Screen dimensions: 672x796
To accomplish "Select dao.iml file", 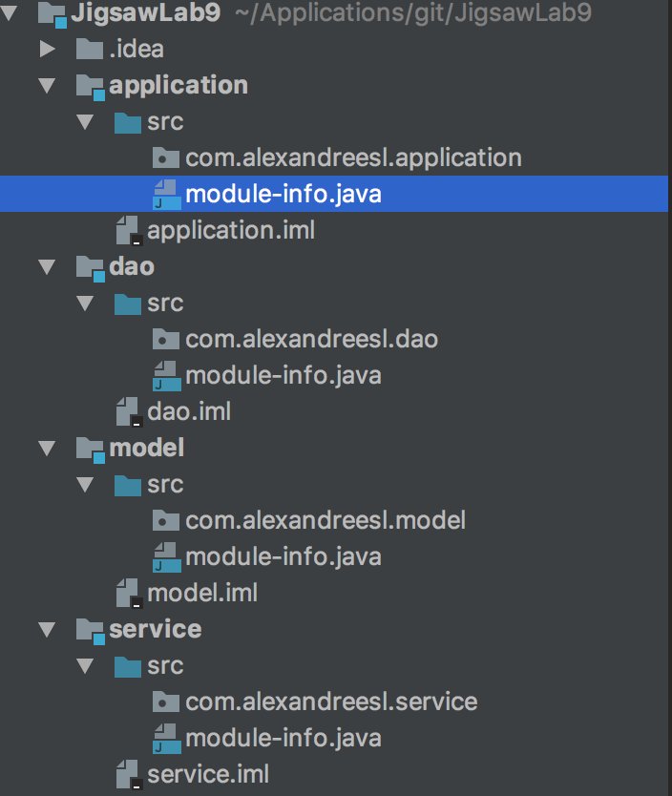I will click(189, 412).
